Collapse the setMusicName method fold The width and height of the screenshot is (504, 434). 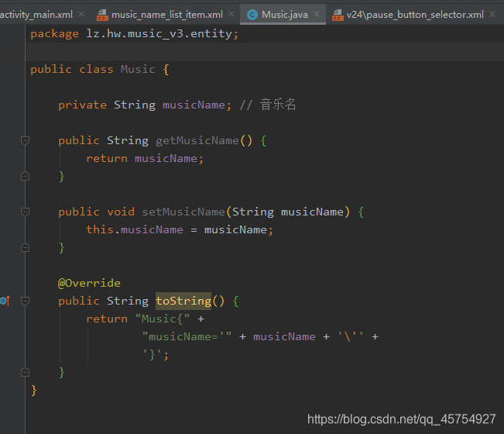pos(25,212)
